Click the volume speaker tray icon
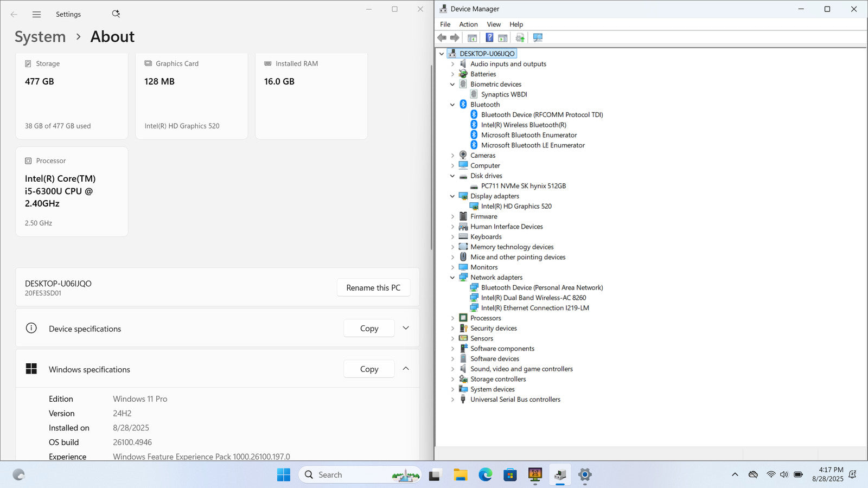 point(784,474)
